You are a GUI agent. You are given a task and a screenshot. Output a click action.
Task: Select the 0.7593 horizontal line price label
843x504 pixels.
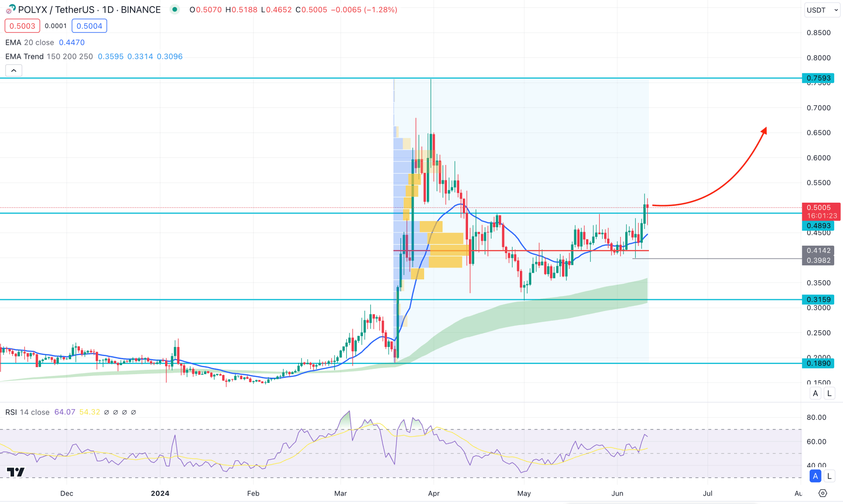tap(818, 78)
